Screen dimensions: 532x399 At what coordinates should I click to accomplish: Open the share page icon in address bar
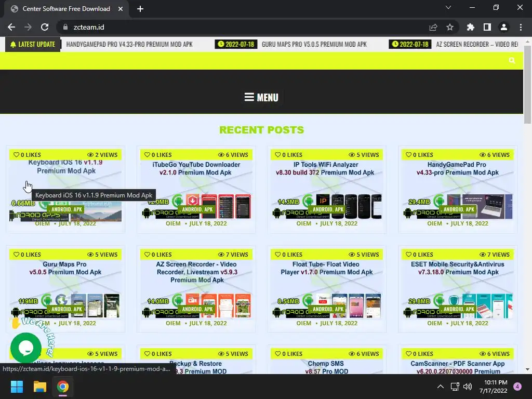[433, 27]
